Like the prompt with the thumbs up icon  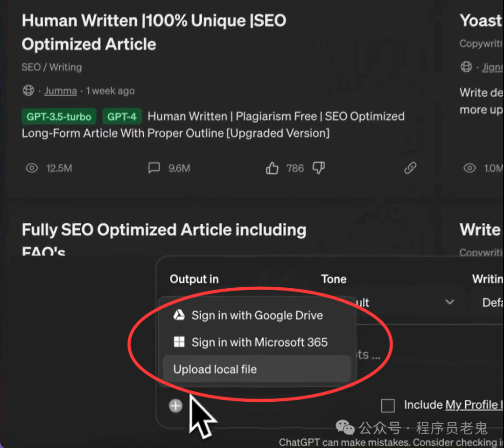click(x=272, y=168)
